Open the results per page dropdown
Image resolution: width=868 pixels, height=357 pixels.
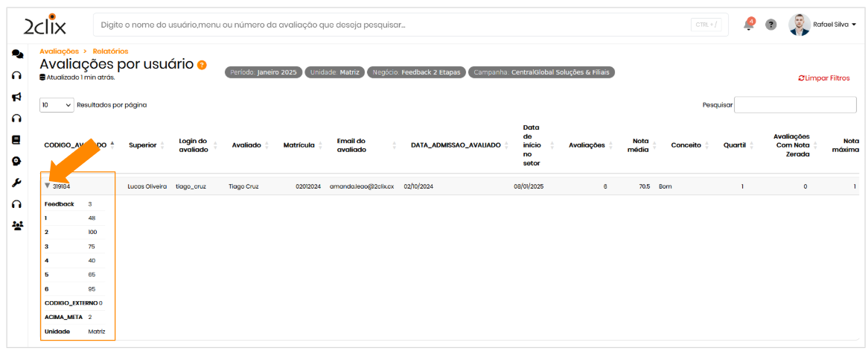(x=57, y=105)
